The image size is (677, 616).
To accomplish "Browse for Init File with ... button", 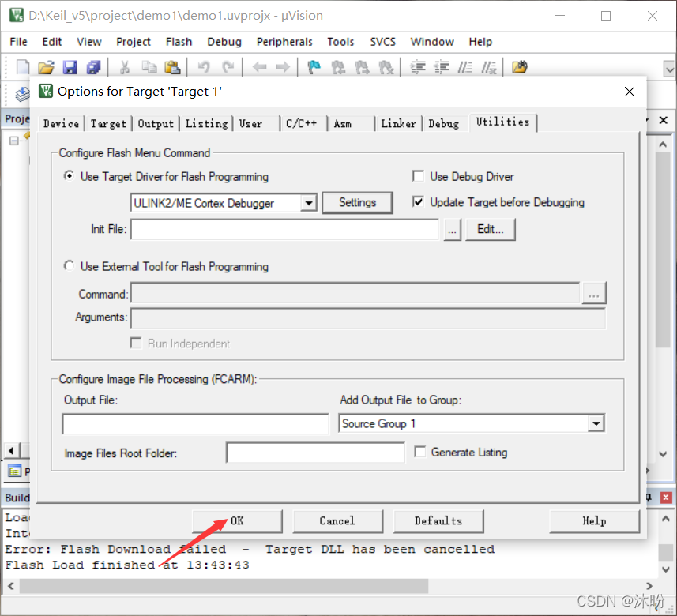I will pos(452,229).
